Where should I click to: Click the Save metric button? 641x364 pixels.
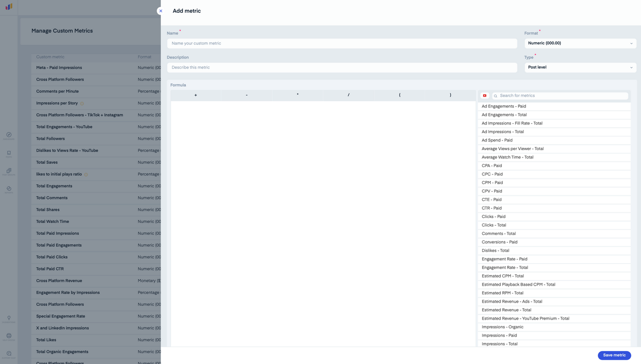point(614,355)
